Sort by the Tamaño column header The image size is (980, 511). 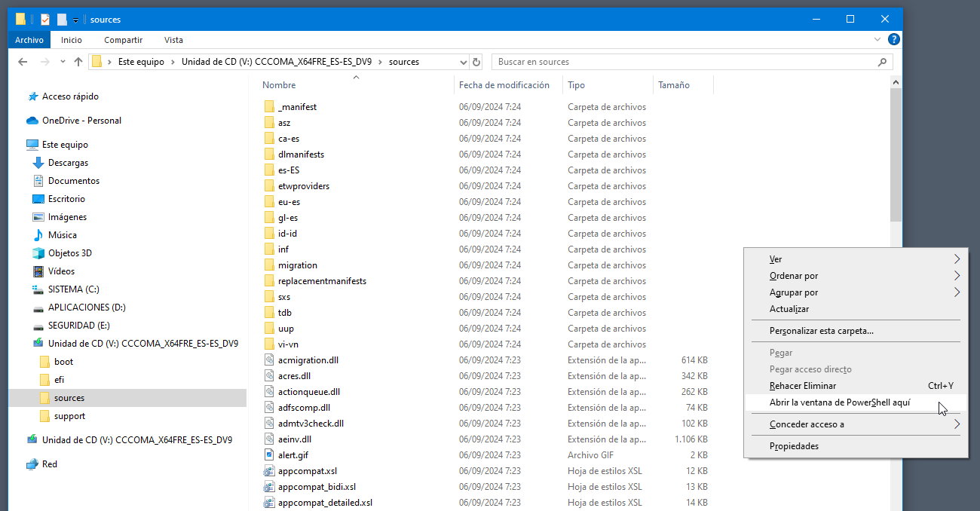coord(673,85)
